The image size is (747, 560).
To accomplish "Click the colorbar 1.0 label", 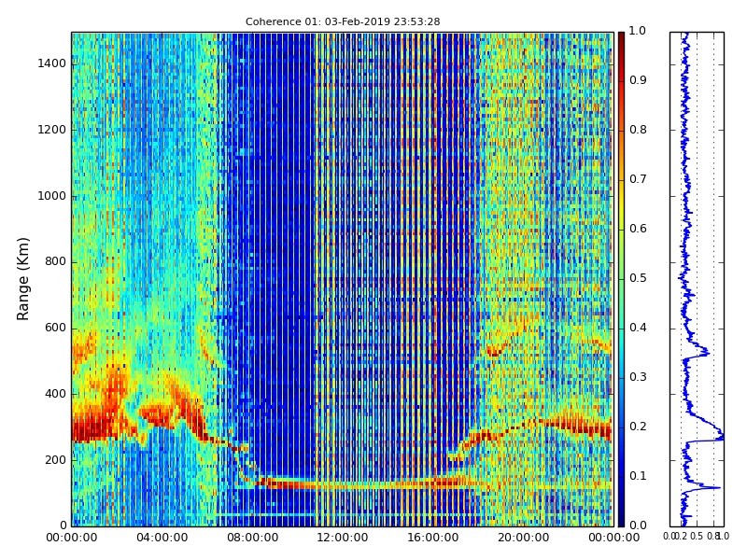I will 638,31.
